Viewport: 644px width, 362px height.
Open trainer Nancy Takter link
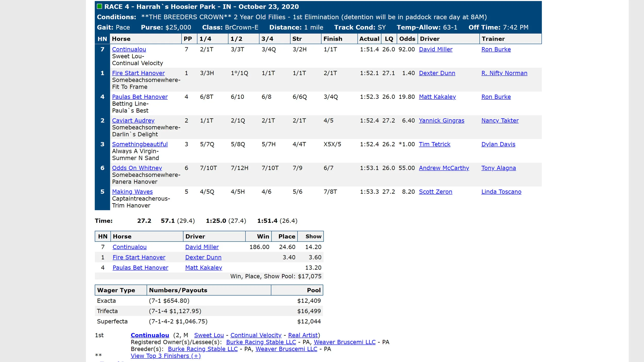500,120
